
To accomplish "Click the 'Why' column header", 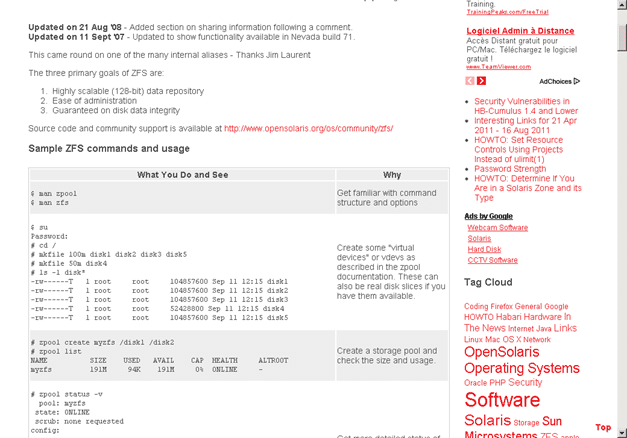I will 392,175.
